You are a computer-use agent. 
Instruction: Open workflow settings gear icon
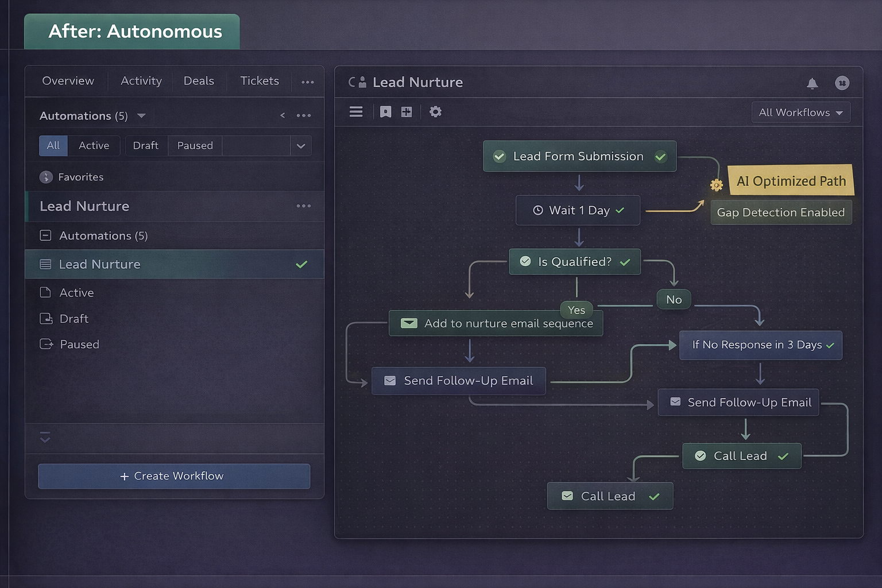(x=435, y=112)
